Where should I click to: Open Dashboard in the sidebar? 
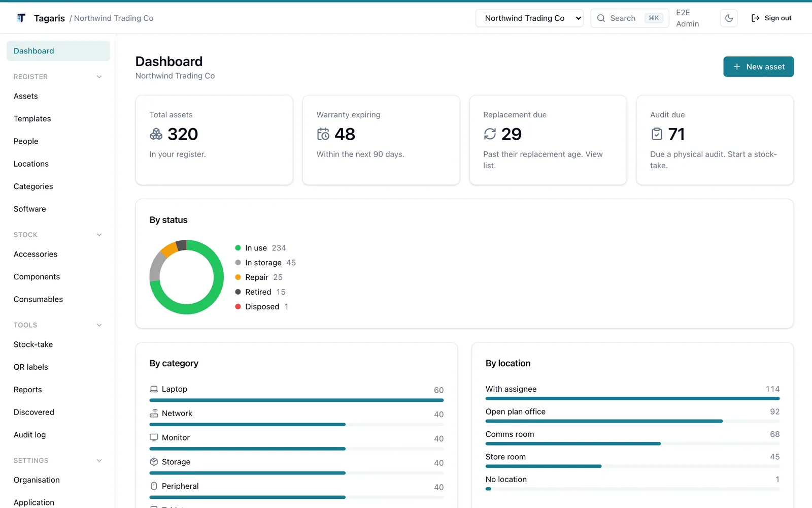[x=58, y=51]
